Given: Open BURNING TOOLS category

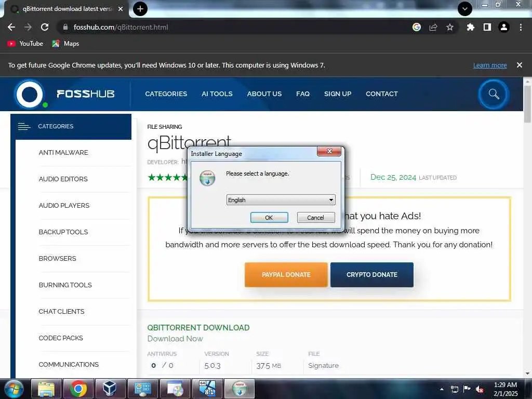Looking at the screenshot, I should point(65,285).
